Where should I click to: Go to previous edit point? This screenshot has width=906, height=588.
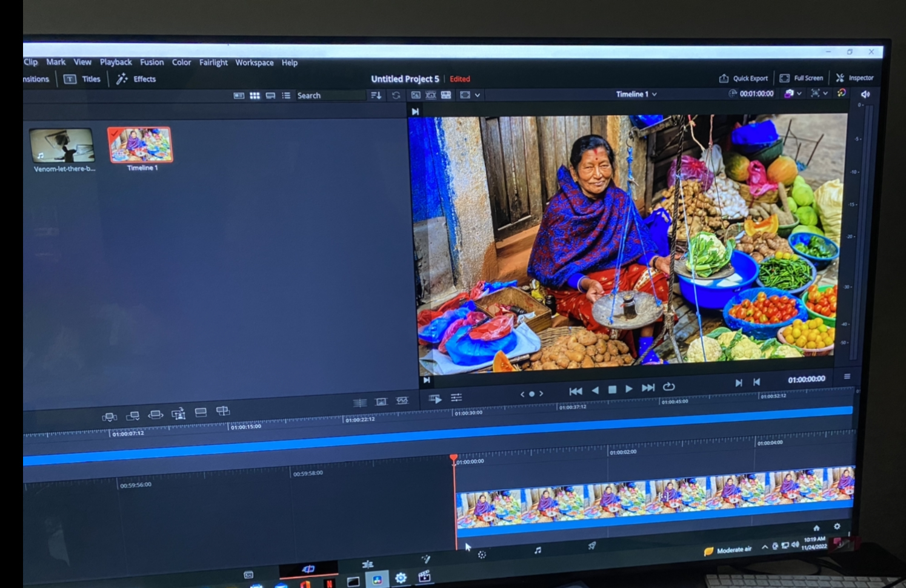click(756, 382)
